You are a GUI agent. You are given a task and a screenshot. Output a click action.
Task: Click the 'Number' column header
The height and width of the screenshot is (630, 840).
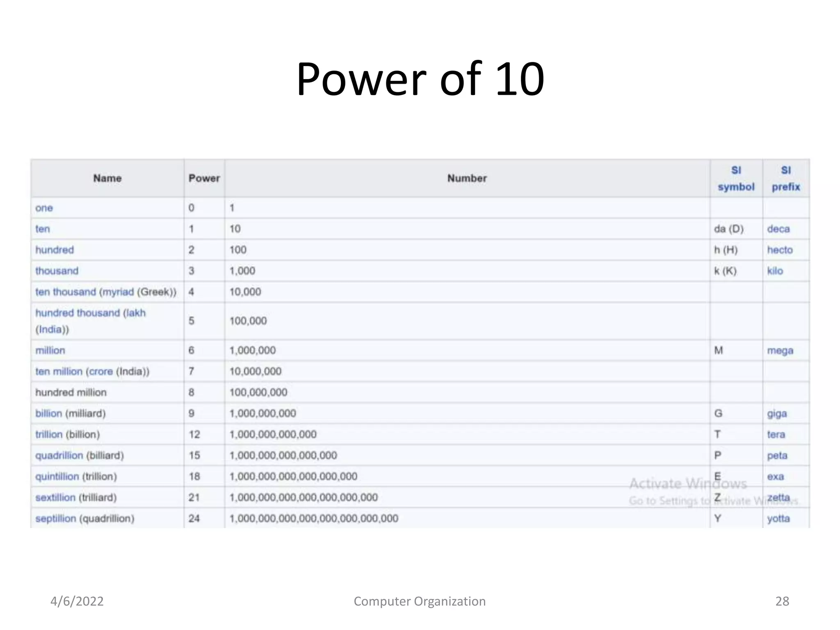coord(467,178)
